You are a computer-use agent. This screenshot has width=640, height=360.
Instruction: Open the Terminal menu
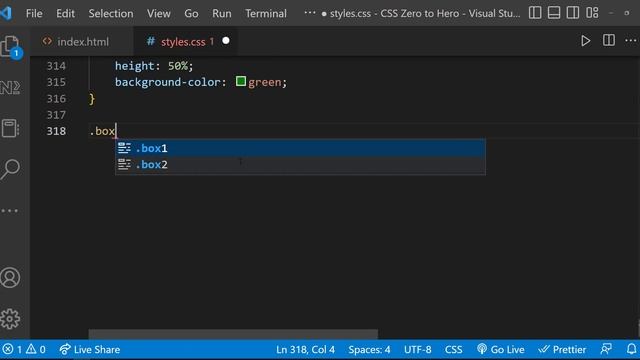coord(266,13)
